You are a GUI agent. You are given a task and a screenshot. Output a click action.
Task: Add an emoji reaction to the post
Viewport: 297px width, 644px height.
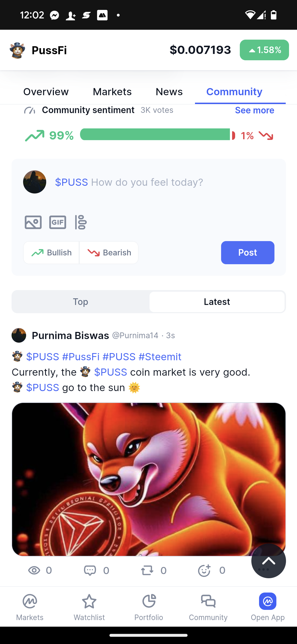pos(204,571)
